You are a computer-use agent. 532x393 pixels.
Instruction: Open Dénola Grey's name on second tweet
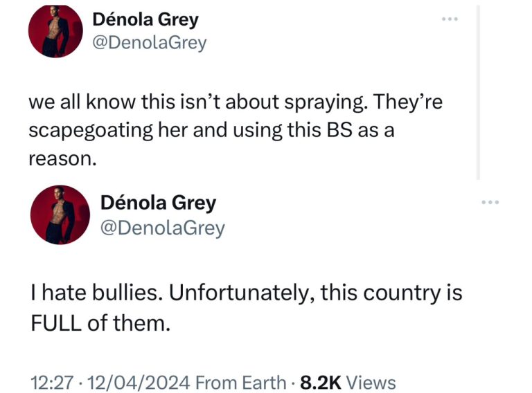158,203
